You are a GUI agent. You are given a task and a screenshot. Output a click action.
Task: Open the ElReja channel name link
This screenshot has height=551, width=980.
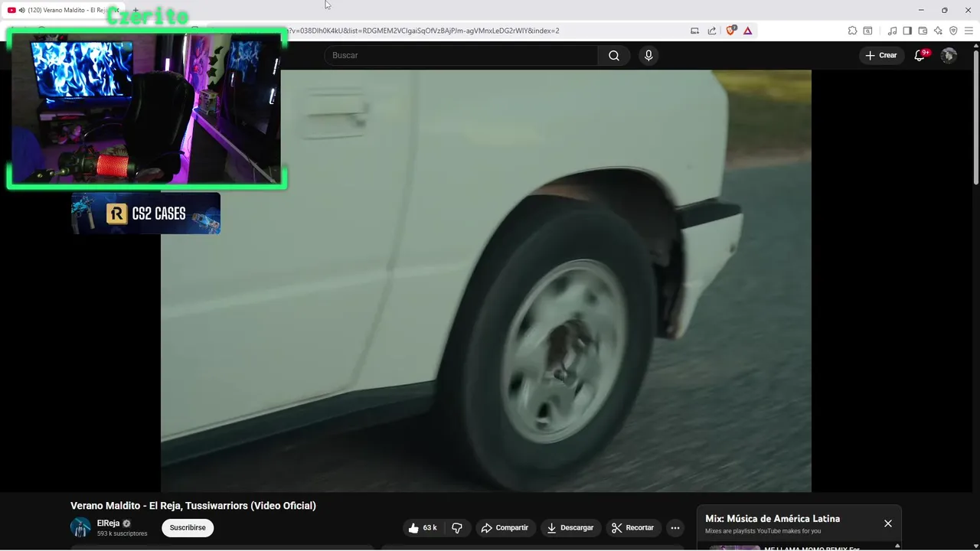pos(108,523)
